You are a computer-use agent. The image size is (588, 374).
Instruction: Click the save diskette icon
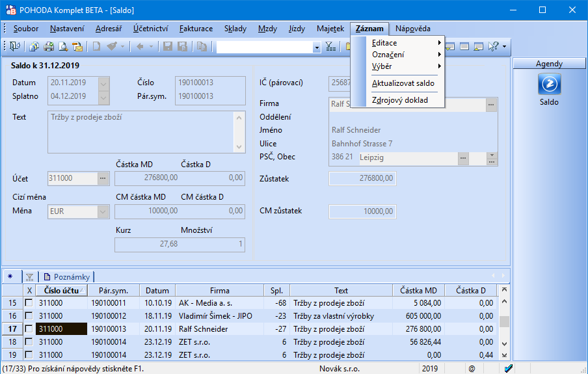coord(168,47)
